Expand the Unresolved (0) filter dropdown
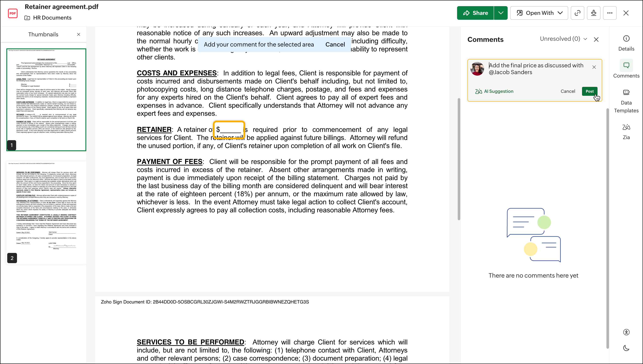This screenshot has width=643, height=364. (x=563, y=39)
